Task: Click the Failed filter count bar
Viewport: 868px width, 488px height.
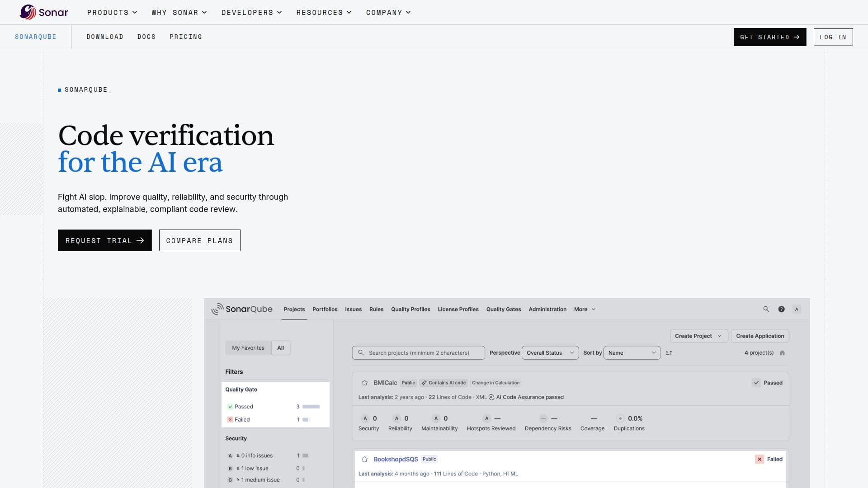Action: coord(306,420)
